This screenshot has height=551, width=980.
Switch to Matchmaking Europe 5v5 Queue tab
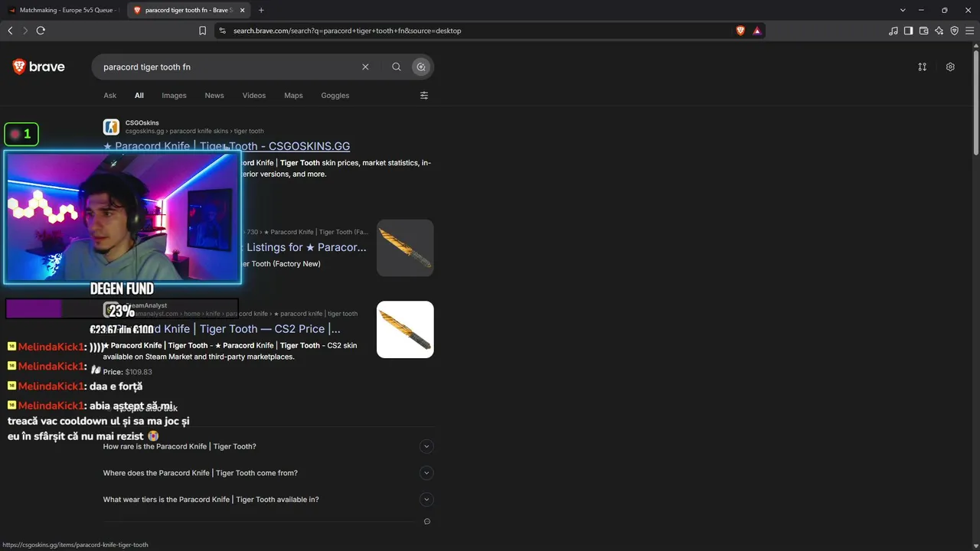[63, 10]
